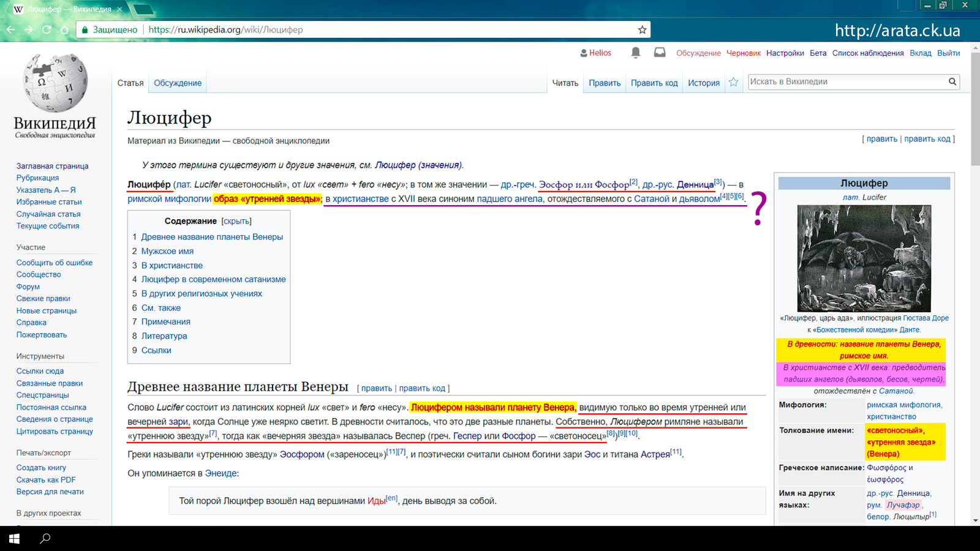Open Версия для печати

click(50, 492)
